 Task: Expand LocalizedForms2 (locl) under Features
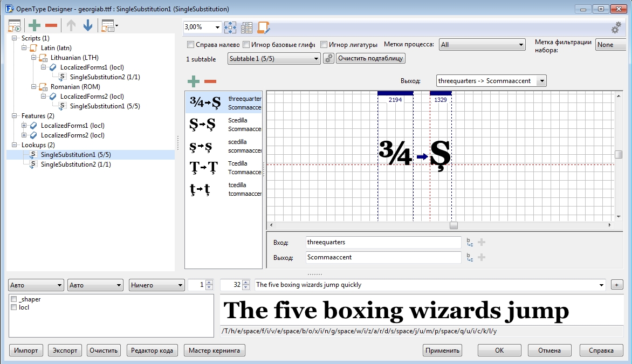pyautogui.click(x=24, y=135)
